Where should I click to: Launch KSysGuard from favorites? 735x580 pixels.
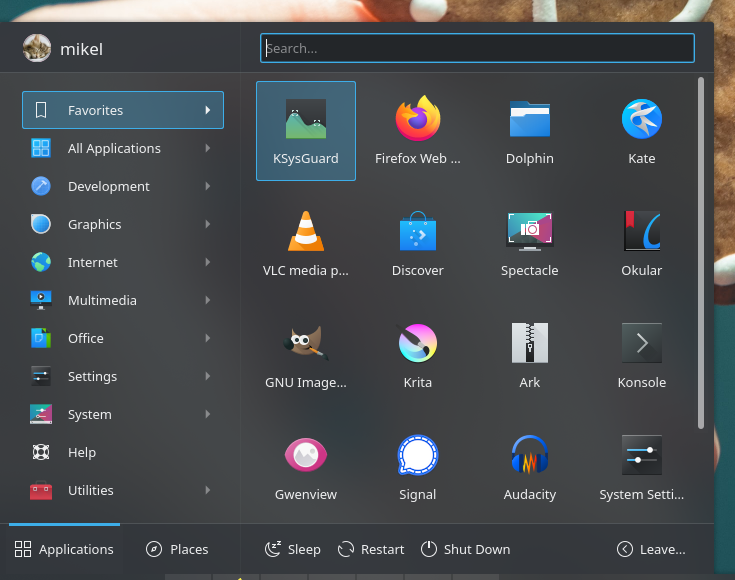(x=305, y=130)
